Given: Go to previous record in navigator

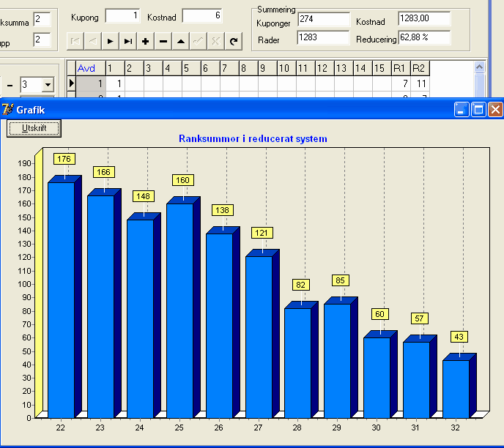Looking at the screenshot, I should click(93, 41).
